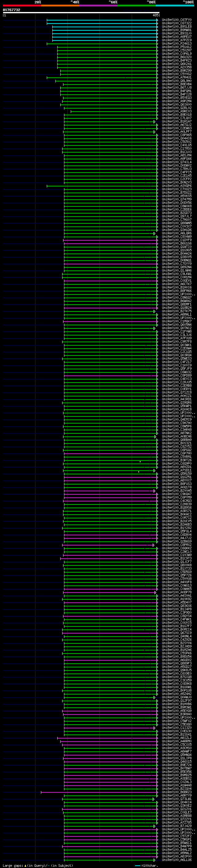Viewport: 197px width, 868px height.
Task: Select the query name AV767732
Action: [x=11, y=10]
